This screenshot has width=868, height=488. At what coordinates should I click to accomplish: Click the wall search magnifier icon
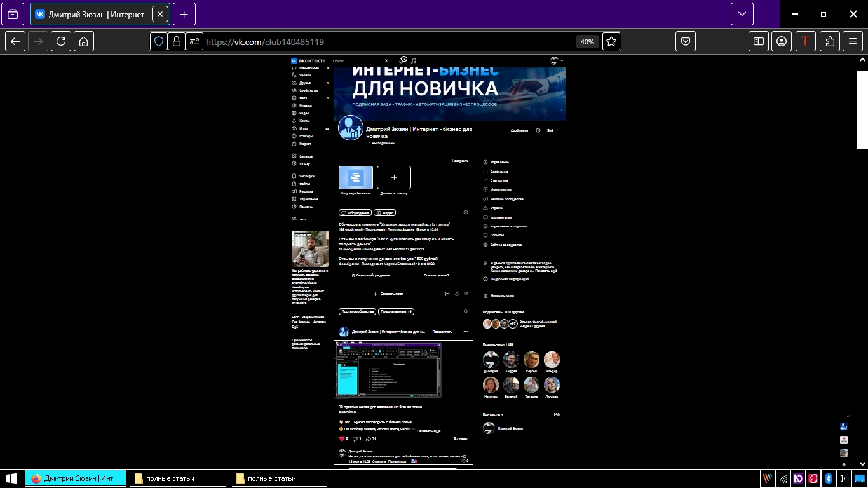click(466, 311)
